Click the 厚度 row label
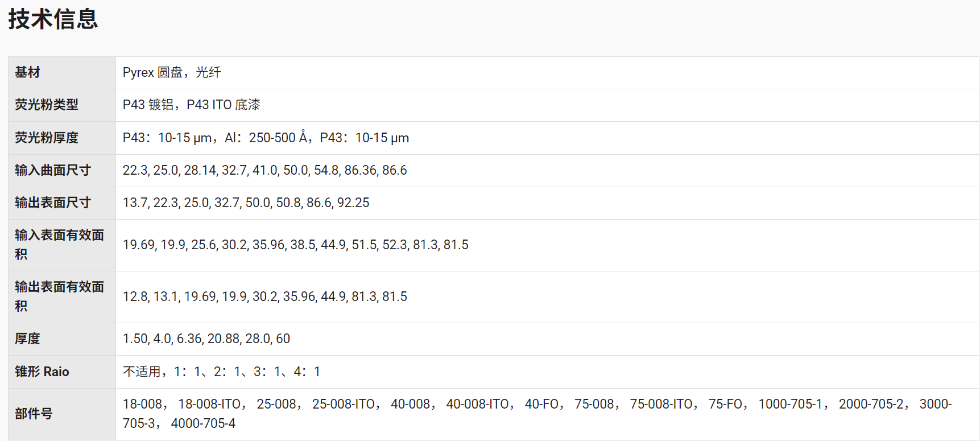Screen dimensions: 980x441 click(x=27, y=339)
